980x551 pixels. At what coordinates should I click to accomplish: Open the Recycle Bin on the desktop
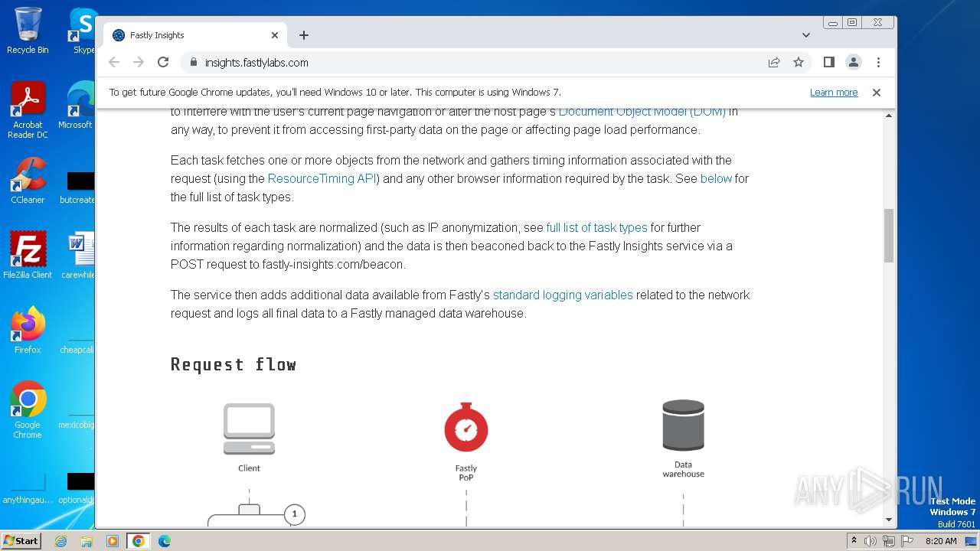pos(28,31)
